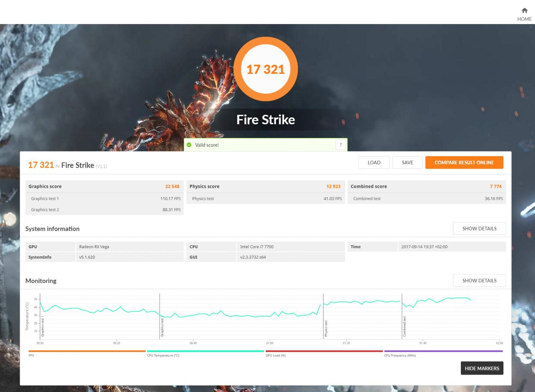
Task: Click the HIDE MARKERS button
Action: click(482, 368)
